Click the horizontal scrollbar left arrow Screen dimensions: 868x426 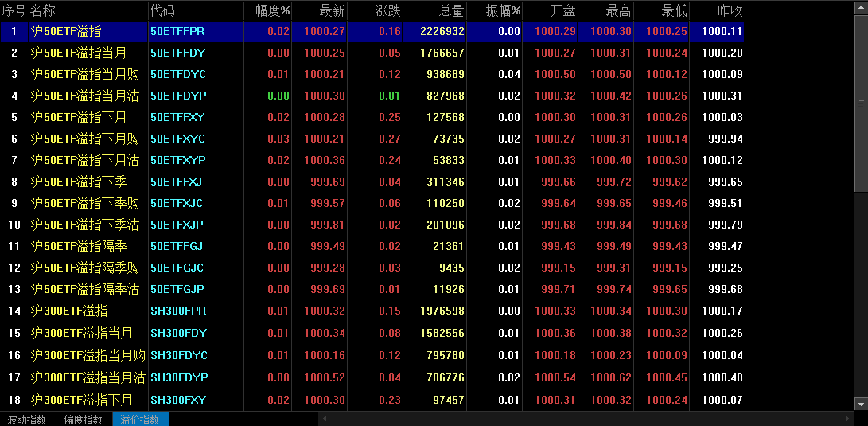(x=323, y=419)
